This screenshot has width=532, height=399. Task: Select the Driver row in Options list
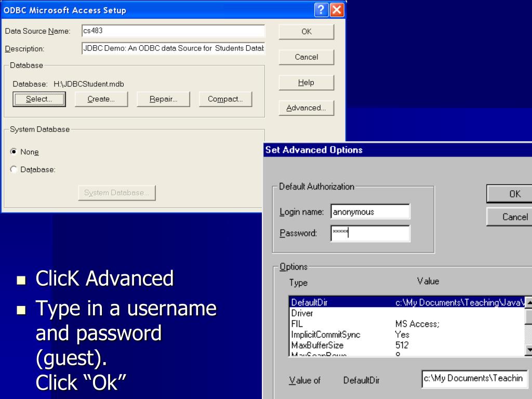(407, 313)
